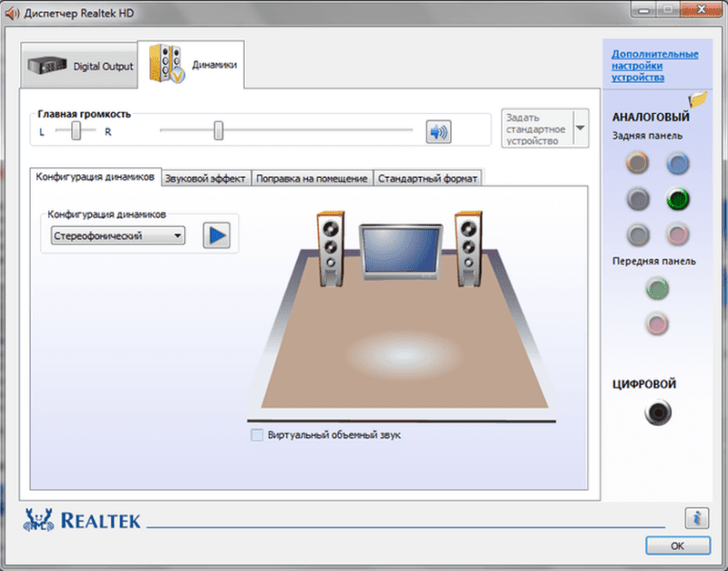
Task: Mute the main volume speaker button
Action: click(x=438, y=132)
